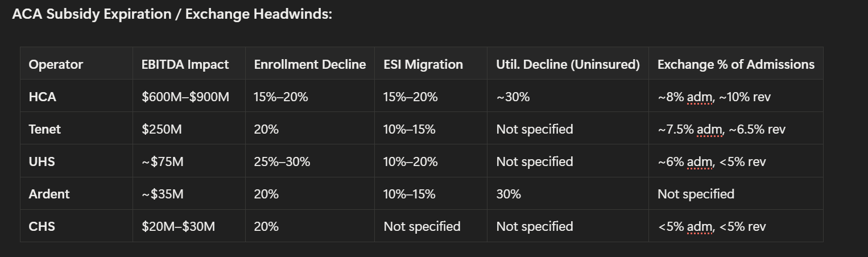
Task: Click HCA's $600M–$900M EBITDA cell
Action: [185, 97]
